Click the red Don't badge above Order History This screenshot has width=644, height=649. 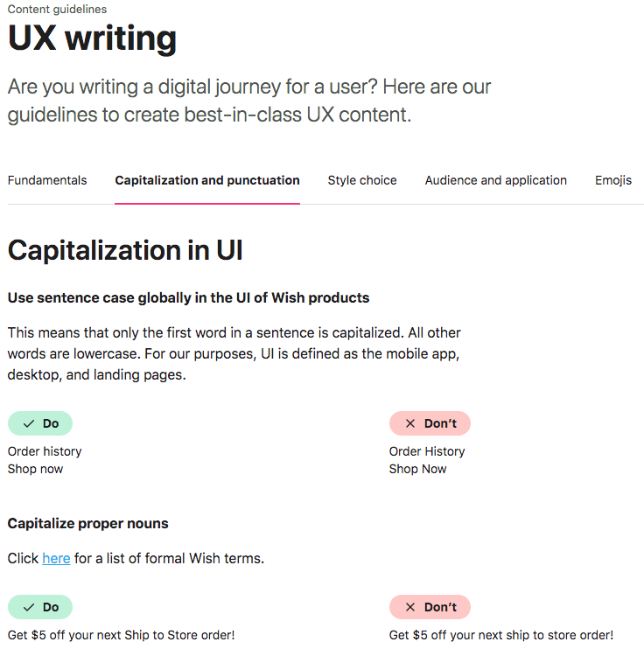[430, 423]
